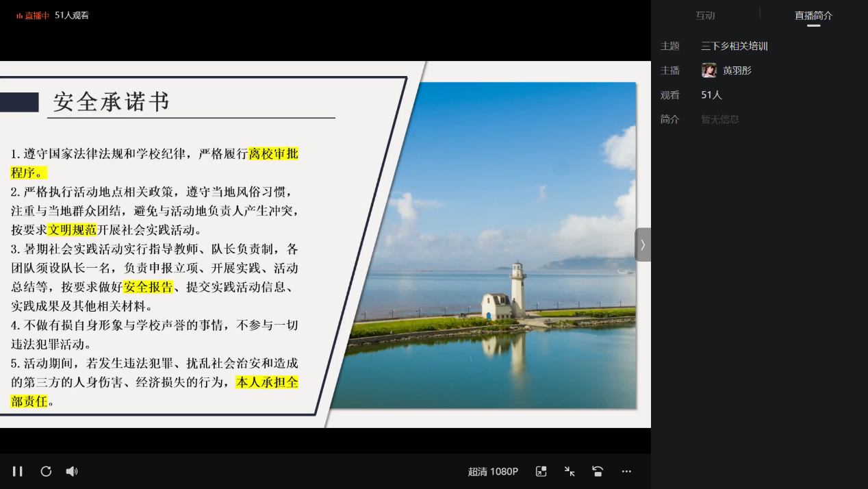This screenshot has width=868, height=489.
Task: Open the more options ellipsis menu
Action: [626, 471]
